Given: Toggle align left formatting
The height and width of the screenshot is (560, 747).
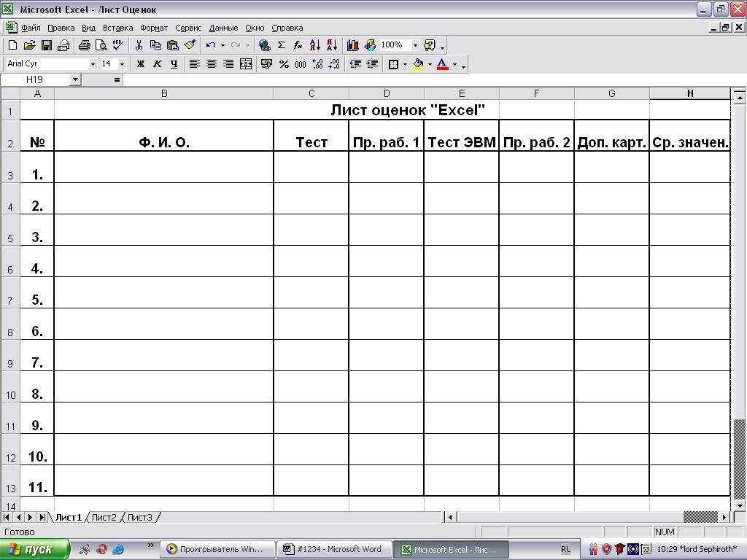Looking at the screenshot, I should [x=194, y=64].
